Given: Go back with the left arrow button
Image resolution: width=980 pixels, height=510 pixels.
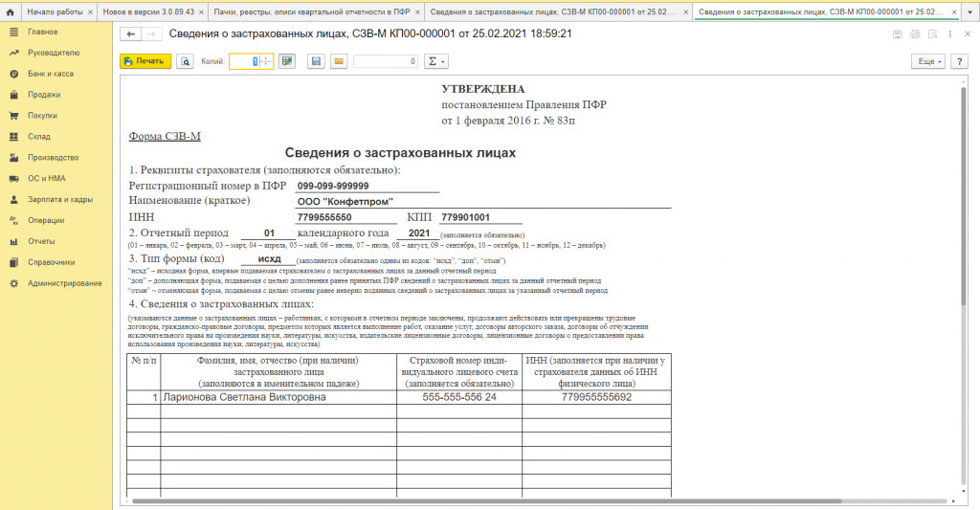Looking at the screenshot, I should pyautogui.click(x=130, y=33).
